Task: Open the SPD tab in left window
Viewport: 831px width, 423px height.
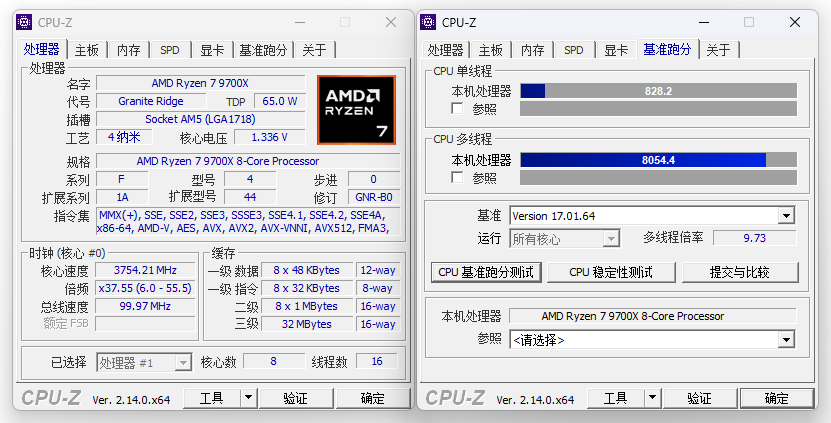Action: [170, 50]
